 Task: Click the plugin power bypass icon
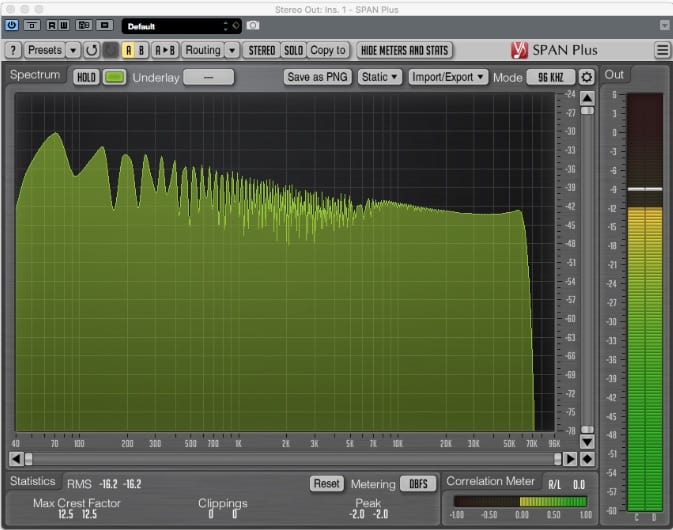point(11,25)
